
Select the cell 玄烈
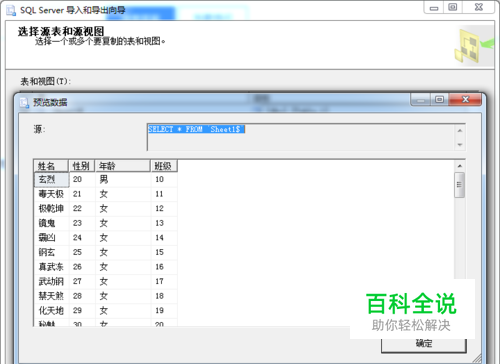(x=51, y=179)
